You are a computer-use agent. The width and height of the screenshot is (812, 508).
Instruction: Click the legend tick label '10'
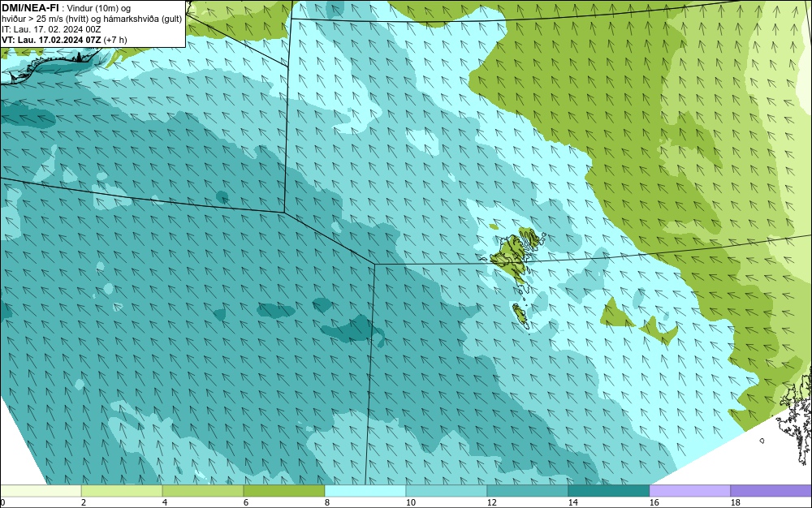click(411, 502)
